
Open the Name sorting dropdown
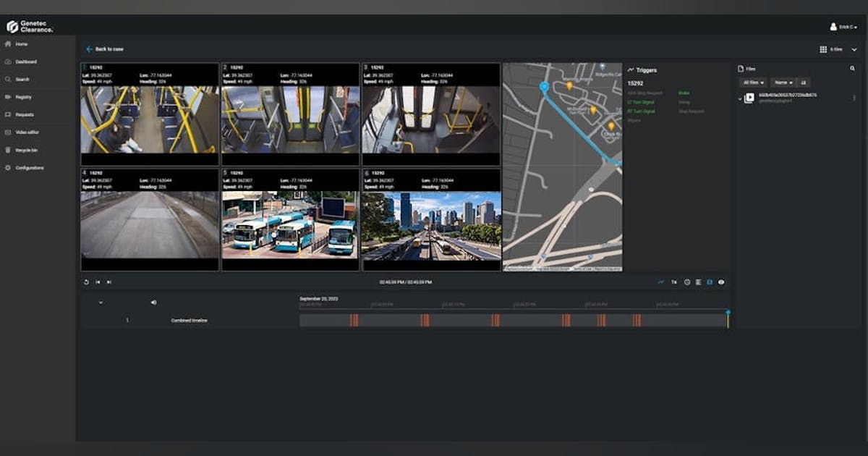[783, 82]
